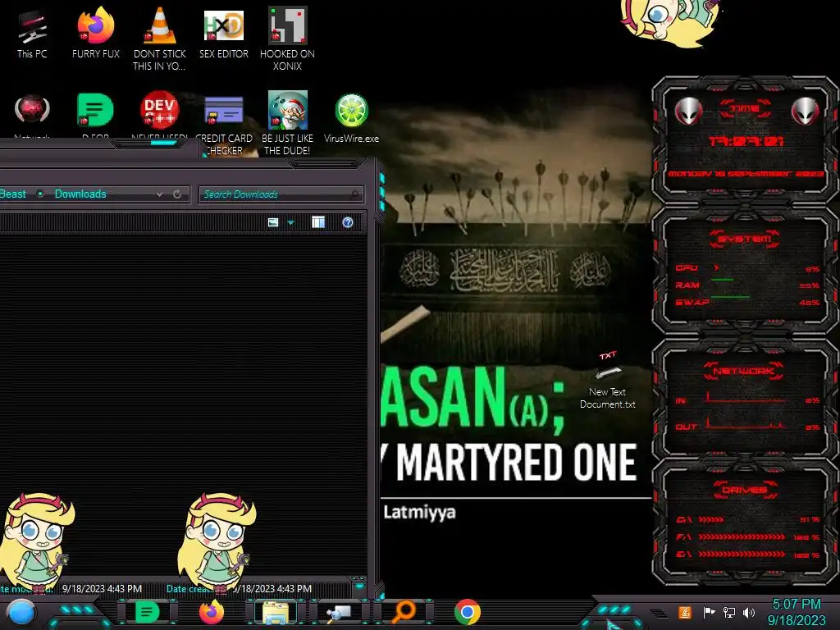Launch the HOOKED ON XONIX game icon

(287, 38)
